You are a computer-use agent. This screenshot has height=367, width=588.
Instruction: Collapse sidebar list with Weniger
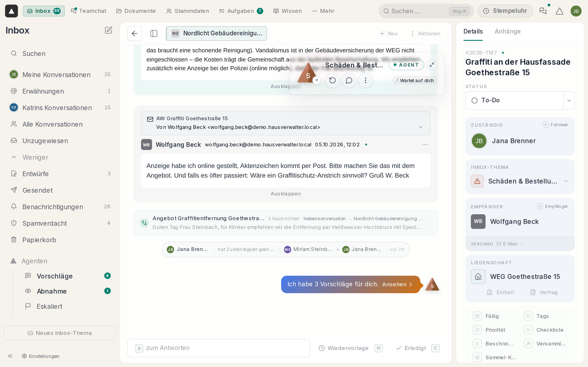coord(35,157)
